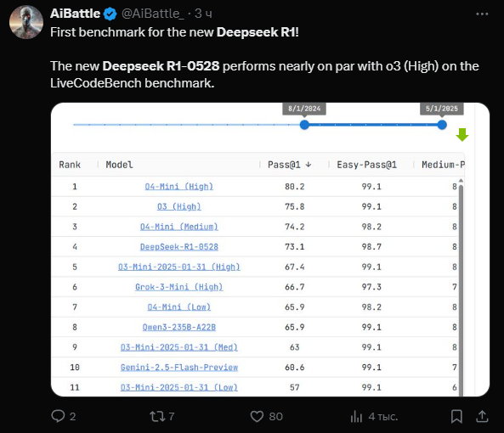Click the 5/1/2025 slider handle
Screen dimensions: 504x433
click(x=442, y=125)
